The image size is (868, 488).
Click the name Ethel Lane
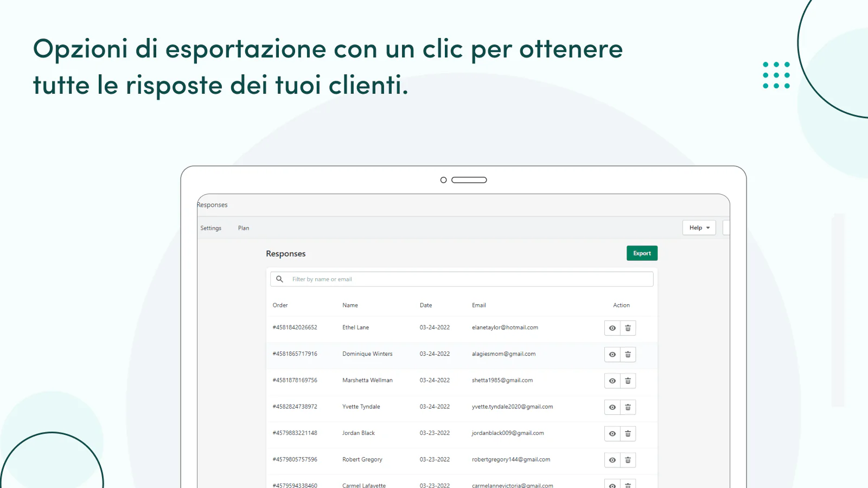[x=355, y=328]
